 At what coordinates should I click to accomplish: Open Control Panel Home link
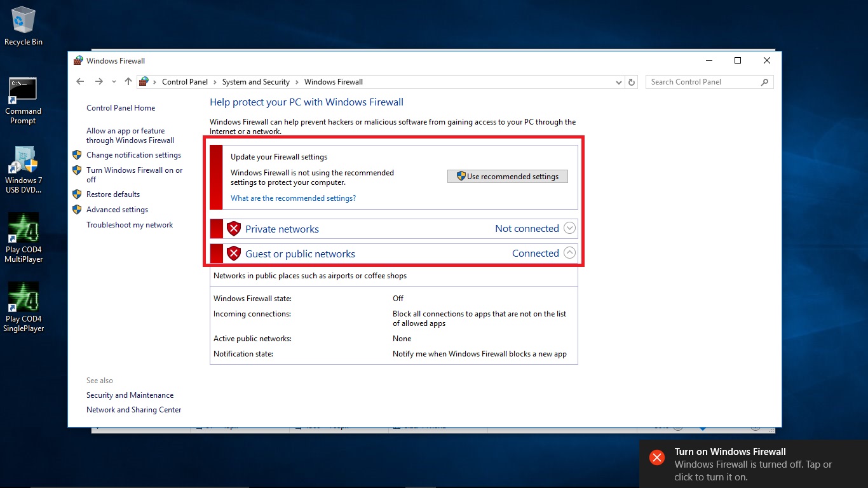point(121,108)
